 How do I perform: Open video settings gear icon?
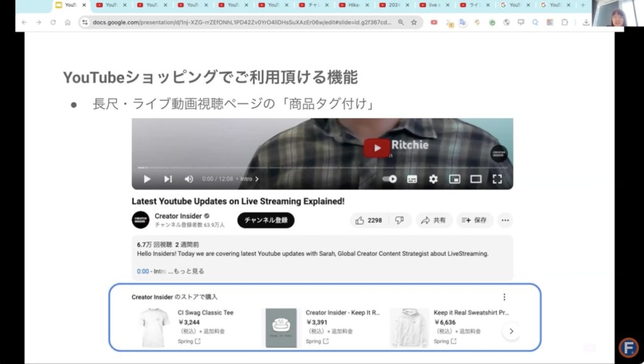click(433, 179)
